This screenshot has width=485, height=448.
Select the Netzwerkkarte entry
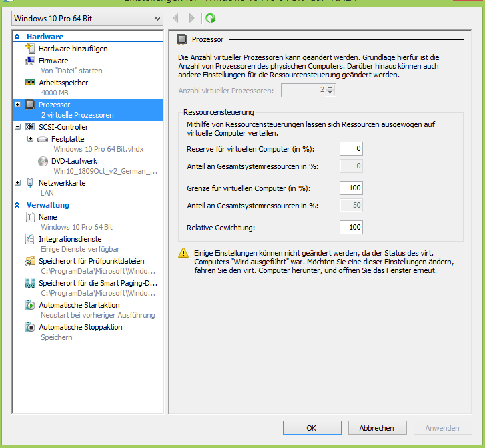click(x=62, y=183)
